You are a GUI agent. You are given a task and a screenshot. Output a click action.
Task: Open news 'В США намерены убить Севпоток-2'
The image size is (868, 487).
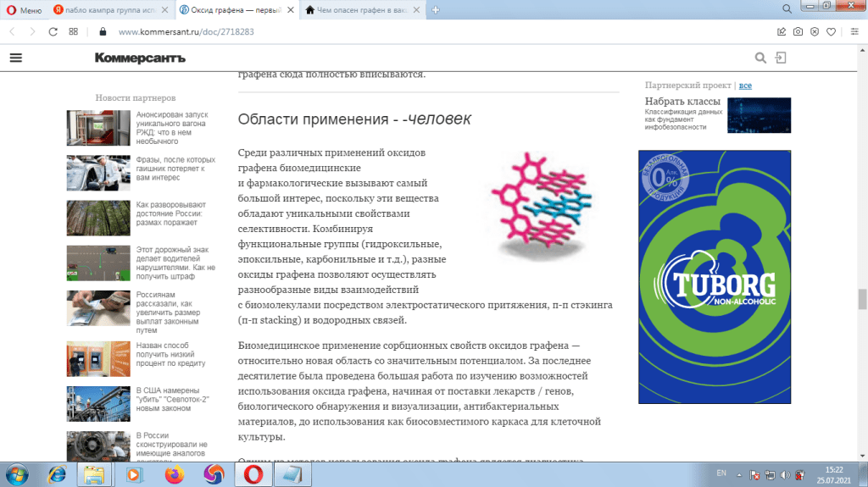tap(173, 399)
